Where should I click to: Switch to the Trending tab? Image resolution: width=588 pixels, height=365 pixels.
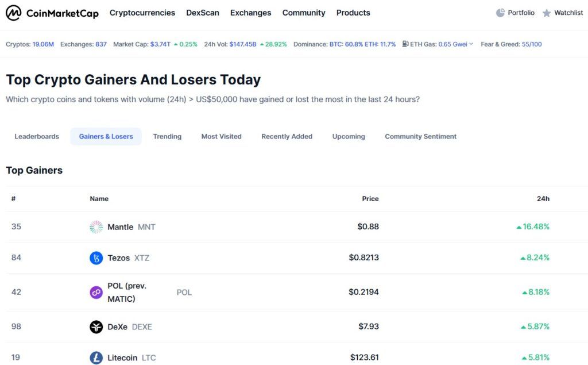pos(167,137)
